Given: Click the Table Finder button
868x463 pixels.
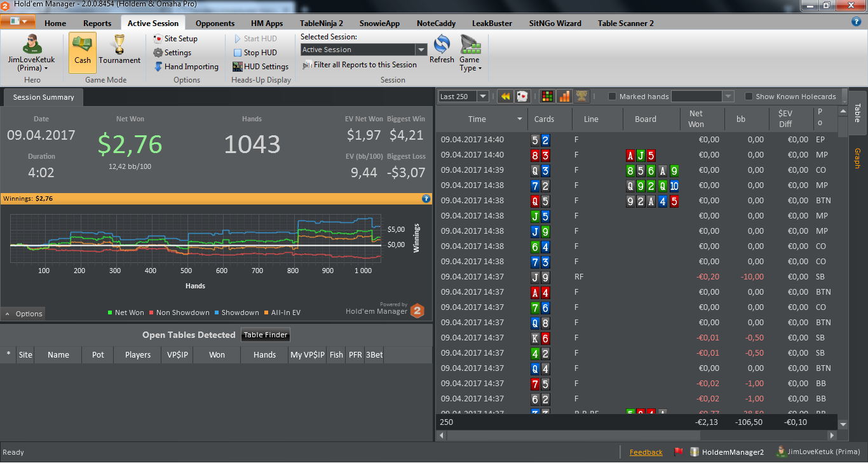Looking at the screenshot, I should click(x=266, y=335).
